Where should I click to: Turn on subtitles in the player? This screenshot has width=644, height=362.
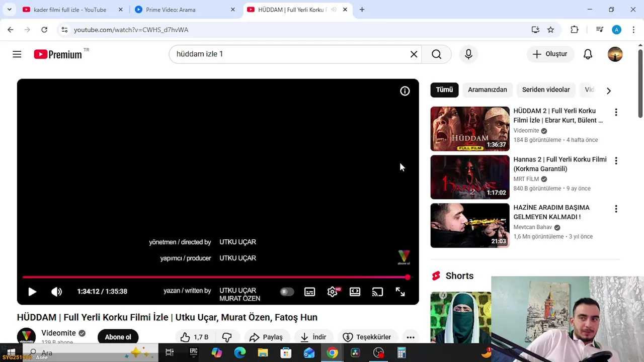click(309, 292)
